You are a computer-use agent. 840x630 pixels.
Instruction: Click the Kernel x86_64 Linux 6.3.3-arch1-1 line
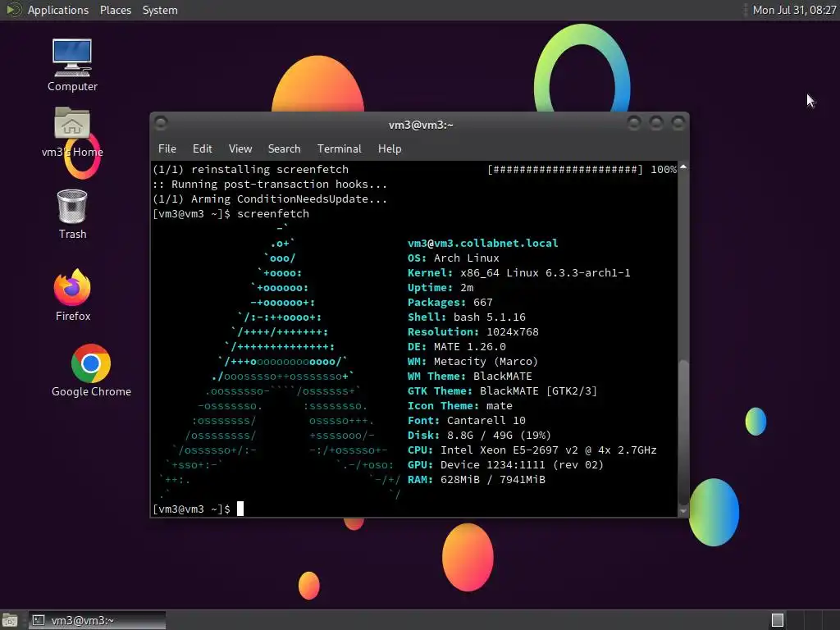coord(518,272)
